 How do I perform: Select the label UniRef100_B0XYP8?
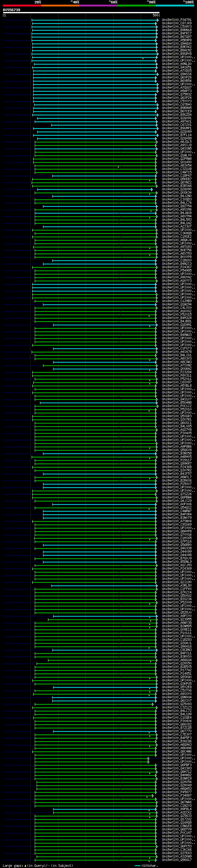point(177,257)
